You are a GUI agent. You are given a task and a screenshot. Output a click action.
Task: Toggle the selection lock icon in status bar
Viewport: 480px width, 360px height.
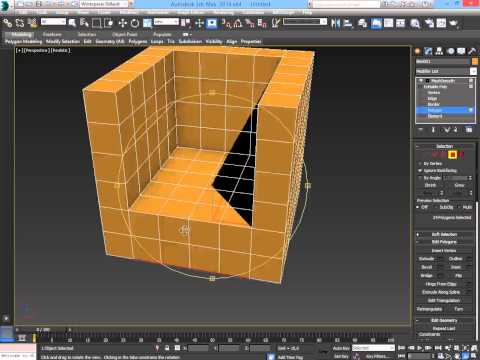[167, 348]
